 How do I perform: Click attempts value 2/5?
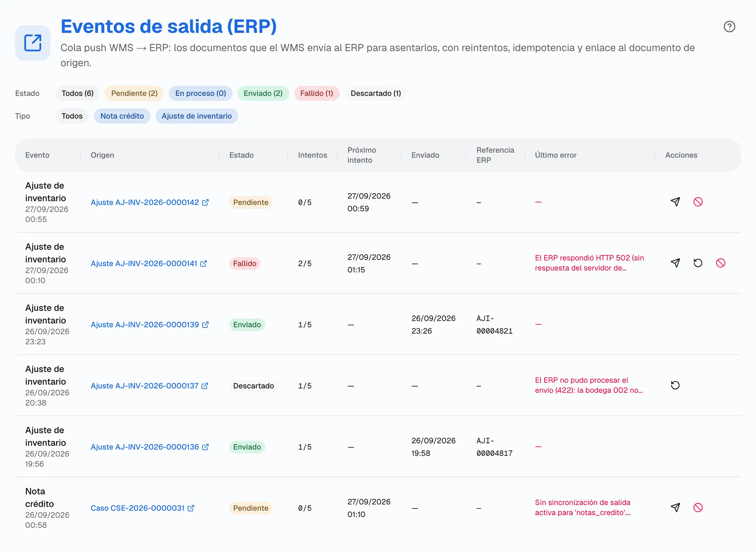coord(305,264)
